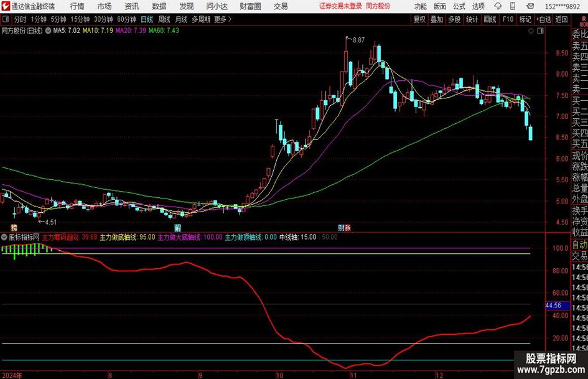Open the 财富圈 menu
The width and height of the screenshot is (588, 379).
[x=250, y=6]
